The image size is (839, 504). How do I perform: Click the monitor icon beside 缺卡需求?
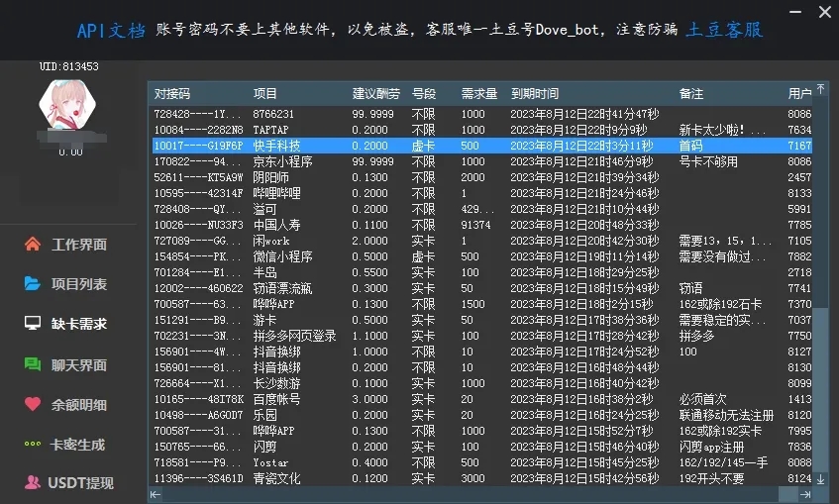32,324
